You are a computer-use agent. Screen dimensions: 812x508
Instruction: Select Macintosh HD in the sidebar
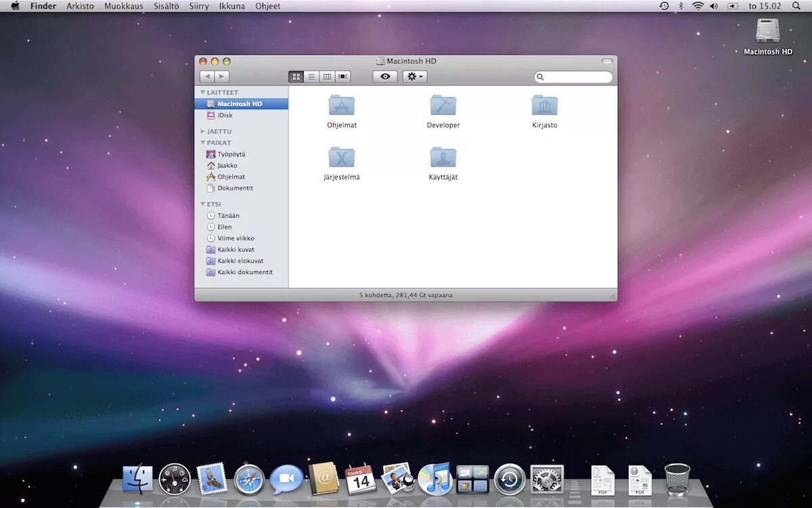pos(242,104)
